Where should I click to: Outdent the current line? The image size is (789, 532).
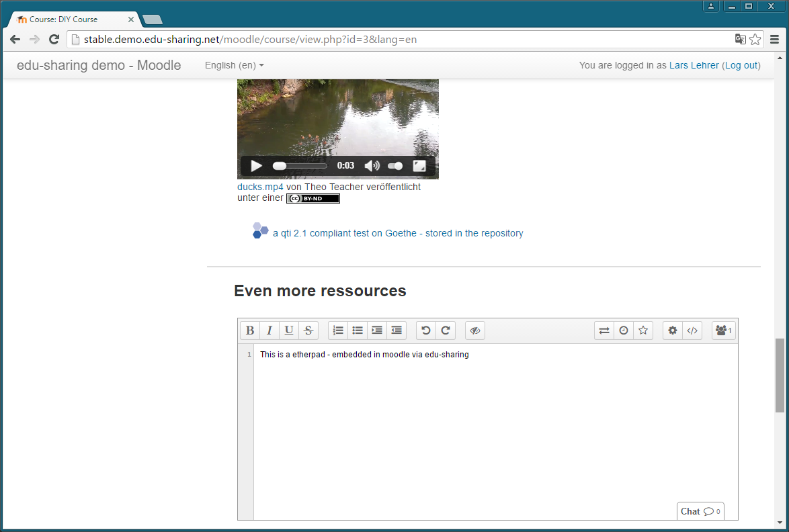coord(397,330)
